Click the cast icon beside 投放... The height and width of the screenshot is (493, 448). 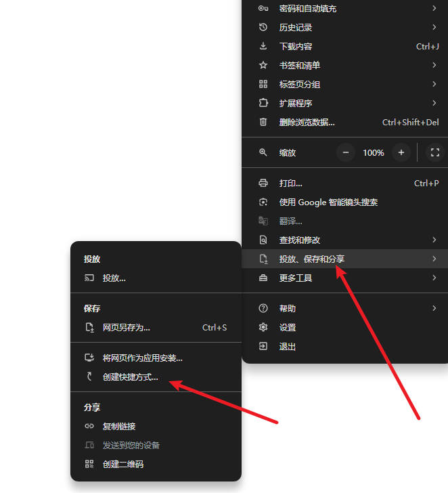point(89,278)
